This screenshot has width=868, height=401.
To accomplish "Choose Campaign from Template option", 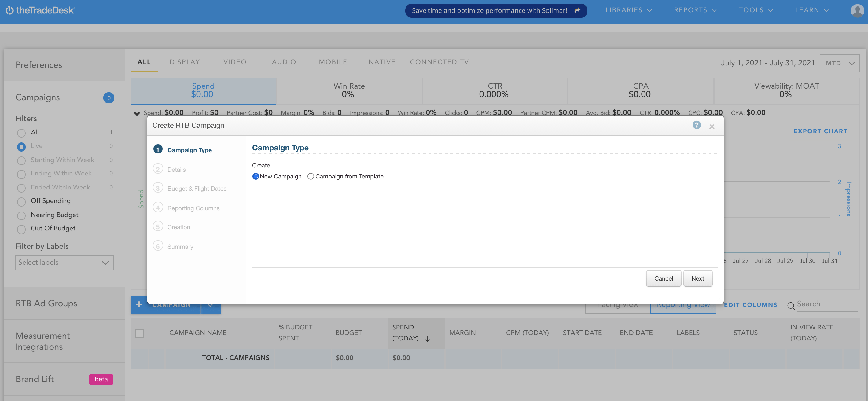I will click(x=311, y=176).
